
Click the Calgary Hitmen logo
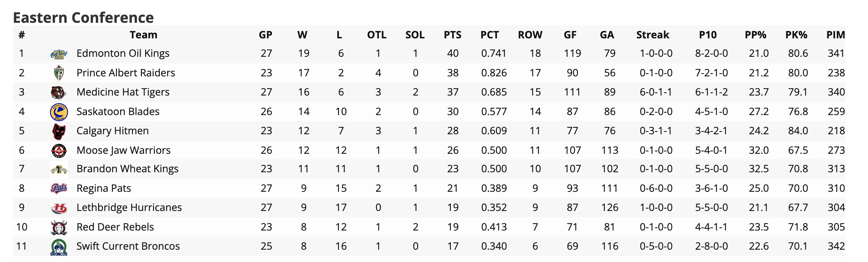[59, 131]
